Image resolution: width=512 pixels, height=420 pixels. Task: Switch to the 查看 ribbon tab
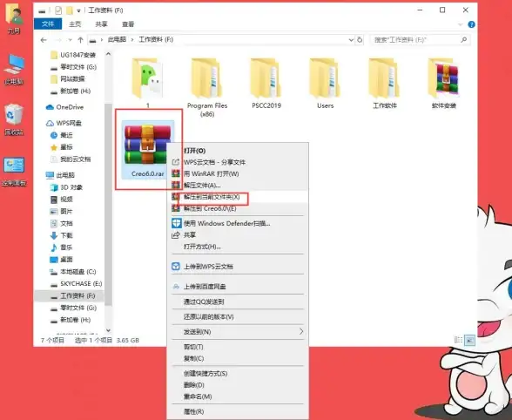(128, 24)
